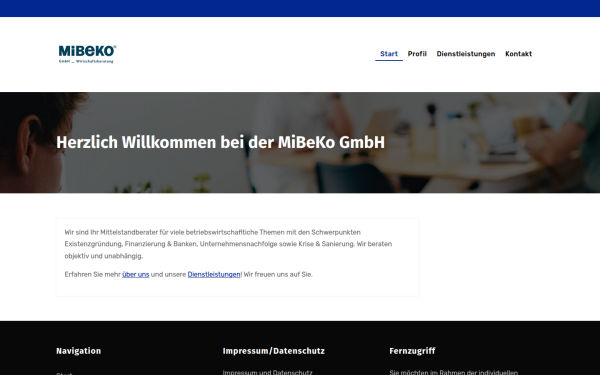Screen dimensions: 600x375
Task: Click the paragraph starting 'Wir sind Ihr Mittelstandberater'
Action: click(x=228, y=244)
